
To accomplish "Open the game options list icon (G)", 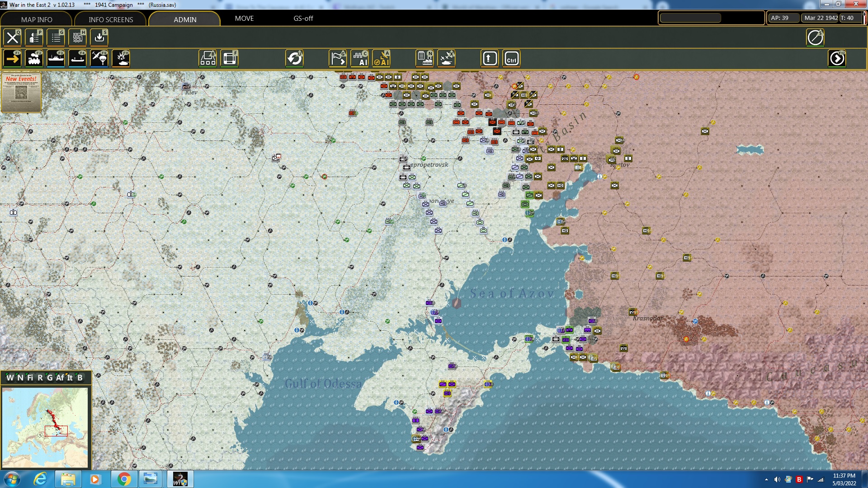I will (56, 38).
